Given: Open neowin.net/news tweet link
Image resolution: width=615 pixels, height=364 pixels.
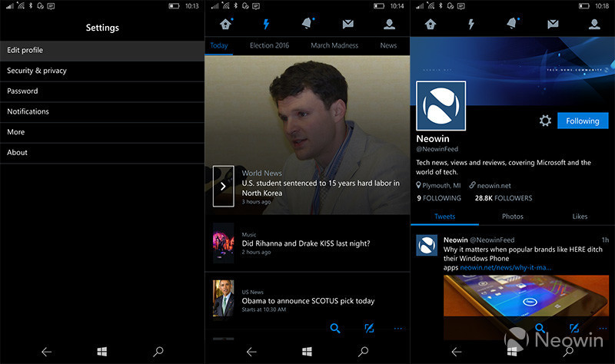Looking at the screenshot, I should click(506, 267).
